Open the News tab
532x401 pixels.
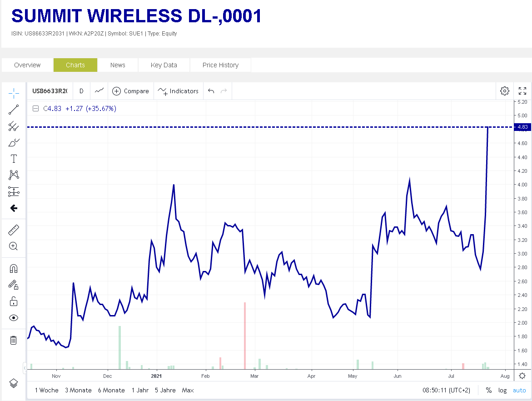[118, 65]
